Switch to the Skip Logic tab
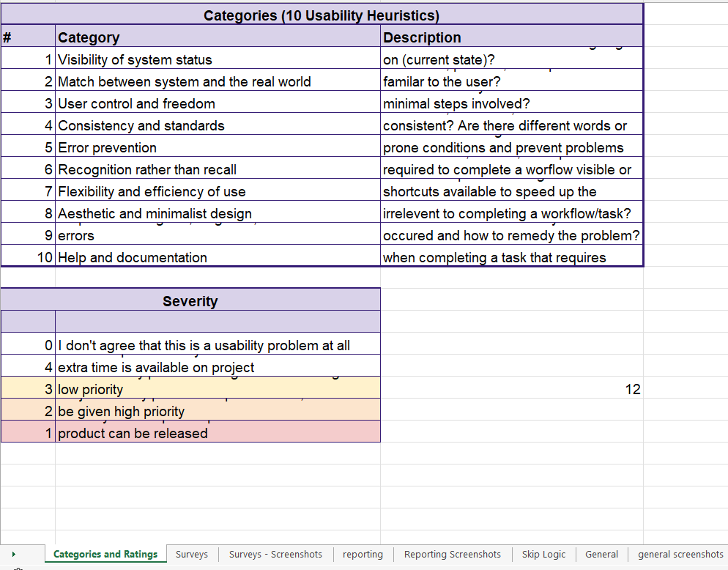Image resolution: width=728 pixels, height=570 pixels. 543,555
